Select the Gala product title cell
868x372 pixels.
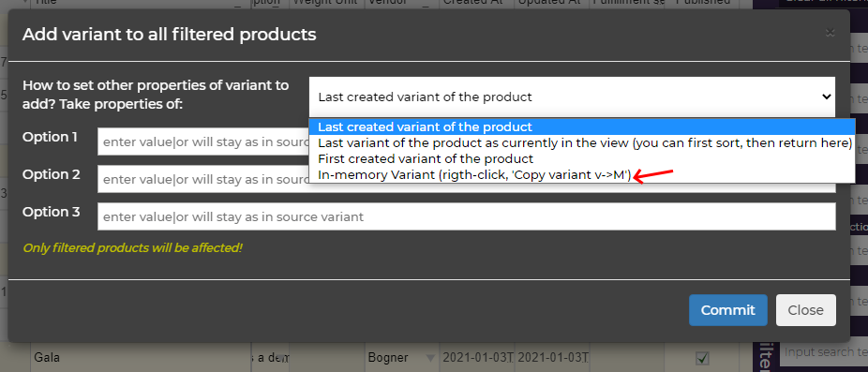click(139, 357)
